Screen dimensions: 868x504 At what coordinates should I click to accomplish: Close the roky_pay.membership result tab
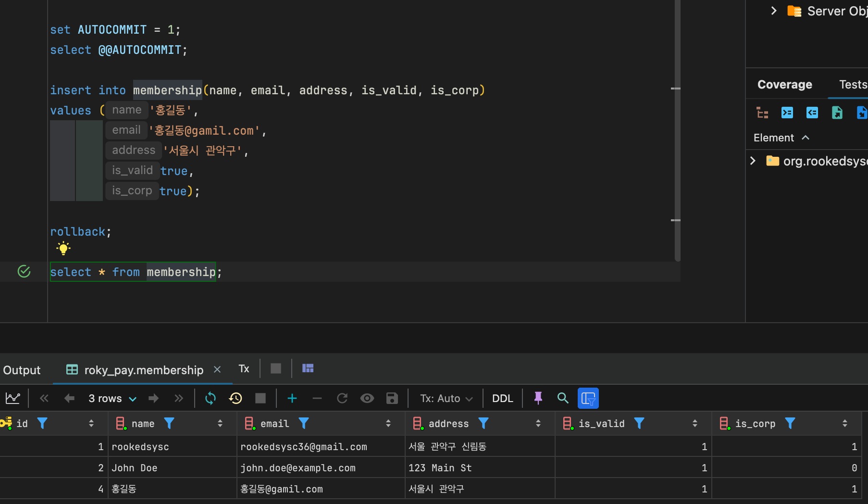click(x=217, y=369)
